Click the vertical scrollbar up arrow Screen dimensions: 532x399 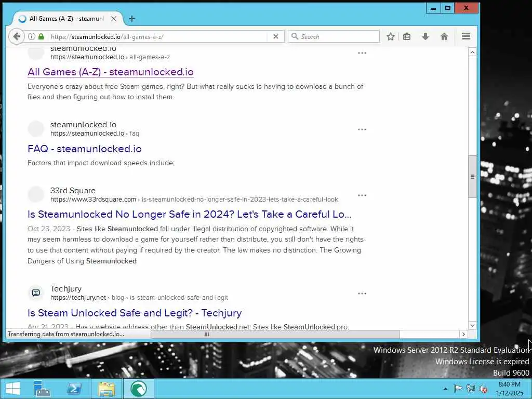tap(472, 52)
